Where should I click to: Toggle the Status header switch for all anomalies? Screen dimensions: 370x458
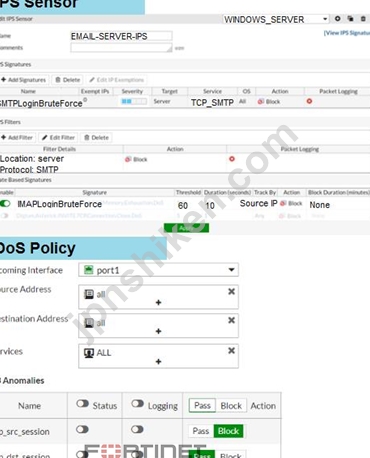(82, 404)
